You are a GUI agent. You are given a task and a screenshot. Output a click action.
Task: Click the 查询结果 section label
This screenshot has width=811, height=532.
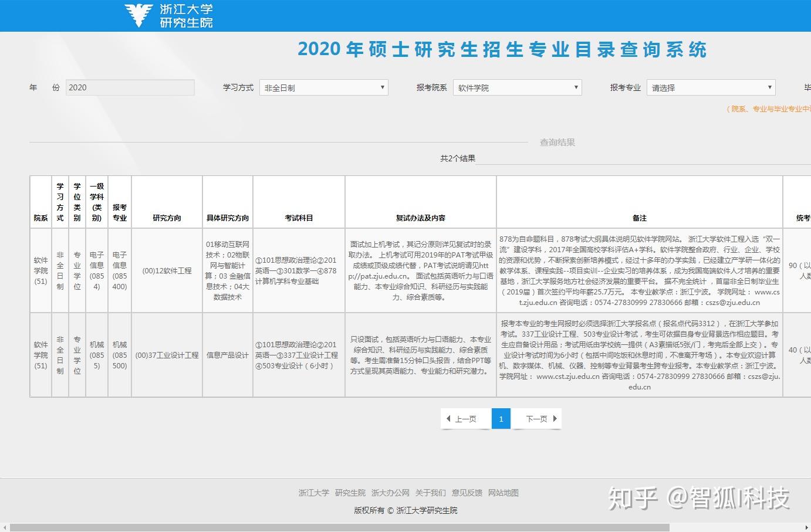coord(557,142)
